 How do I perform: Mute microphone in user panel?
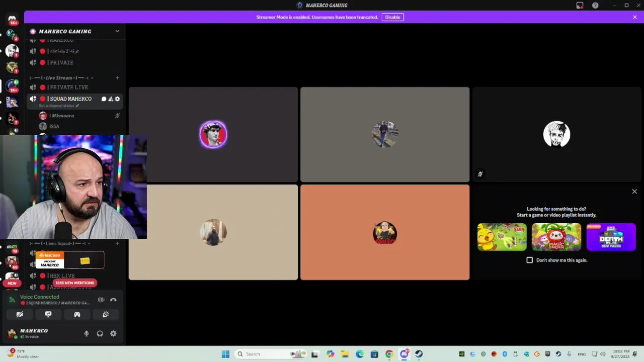(x=87, y=333)
